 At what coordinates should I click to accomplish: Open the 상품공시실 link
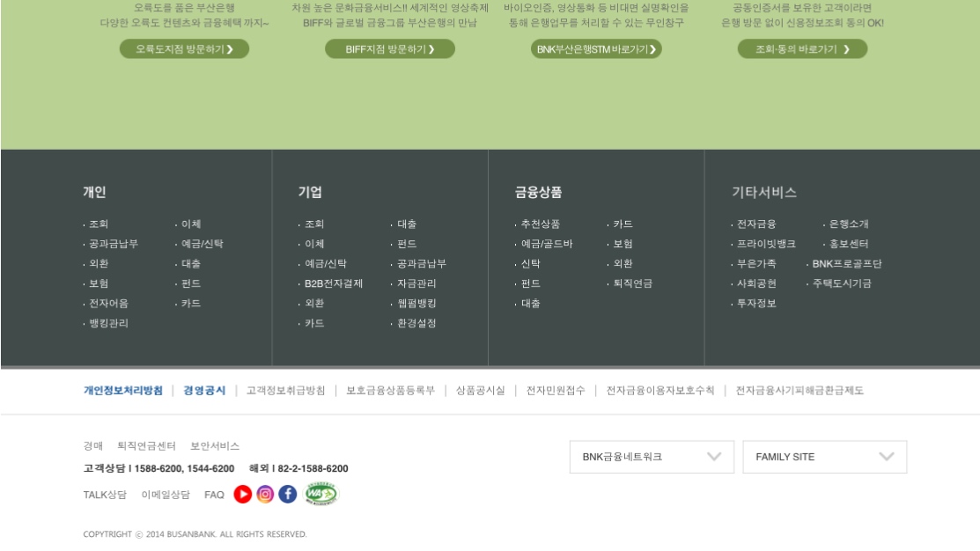(480, 391)
